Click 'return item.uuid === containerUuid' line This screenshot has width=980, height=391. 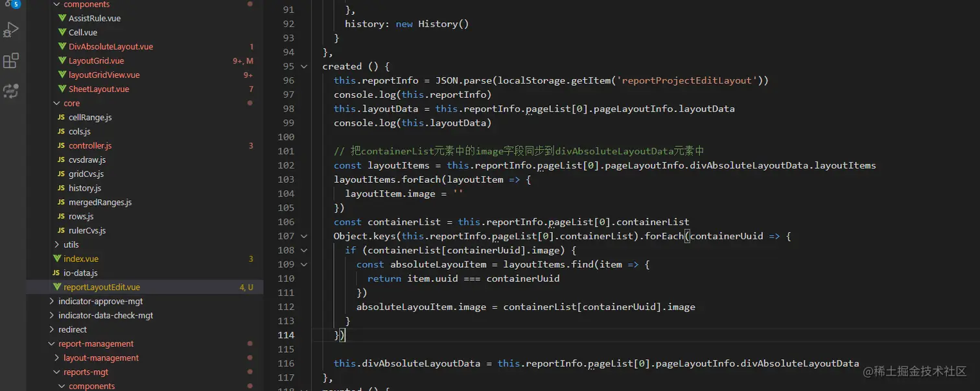[x=463, y=279]
